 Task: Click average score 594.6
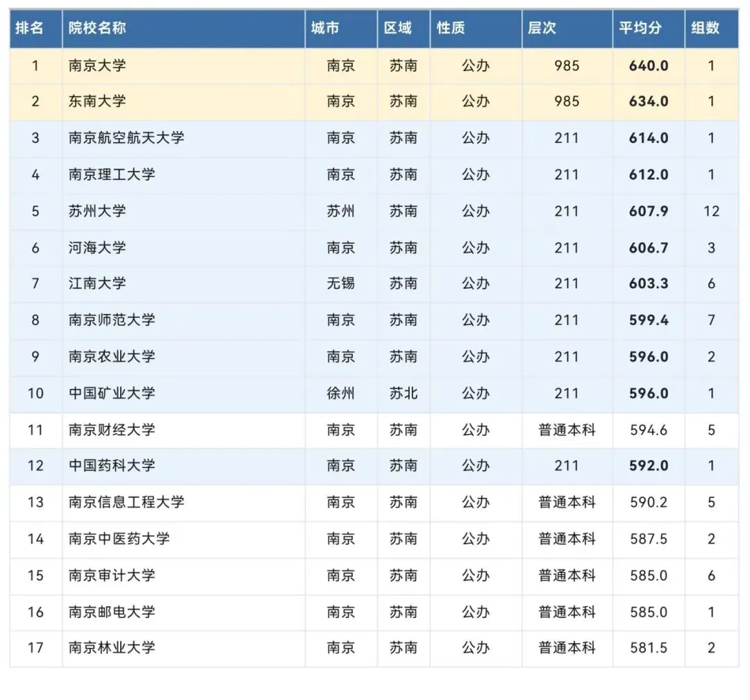point(649,430)
